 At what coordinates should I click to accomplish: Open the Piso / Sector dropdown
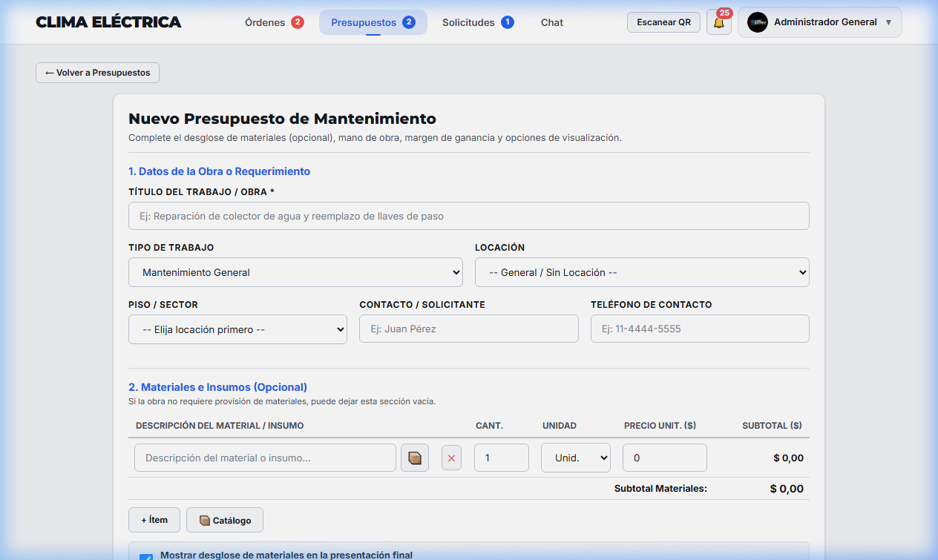tap(237, 329)
